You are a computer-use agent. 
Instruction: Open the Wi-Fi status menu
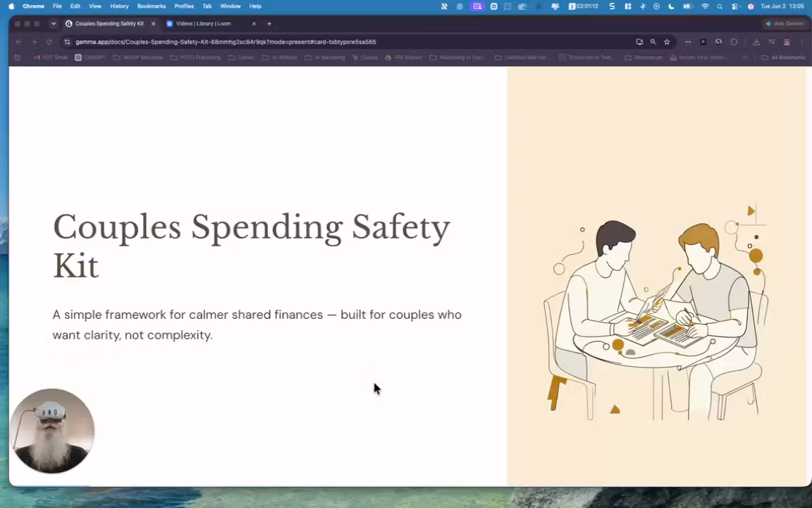[705, 6]
